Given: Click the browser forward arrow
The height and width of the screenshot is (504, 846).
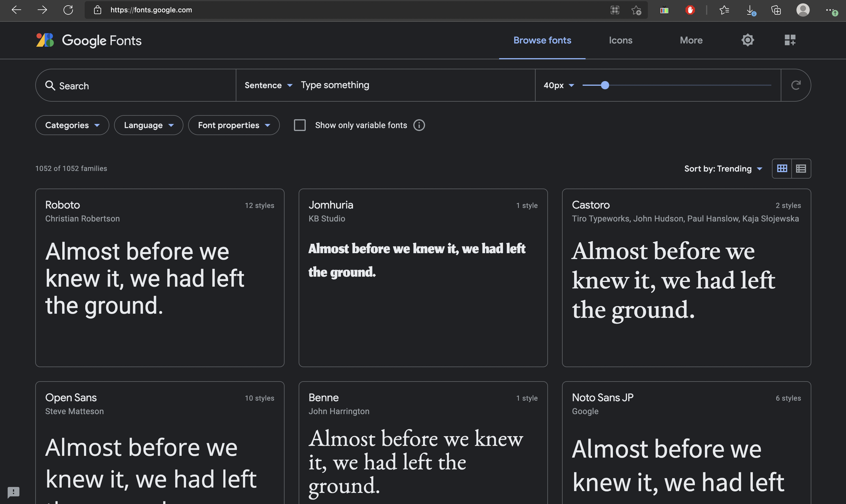Looking at the screenshot, I should pos(42,10).
